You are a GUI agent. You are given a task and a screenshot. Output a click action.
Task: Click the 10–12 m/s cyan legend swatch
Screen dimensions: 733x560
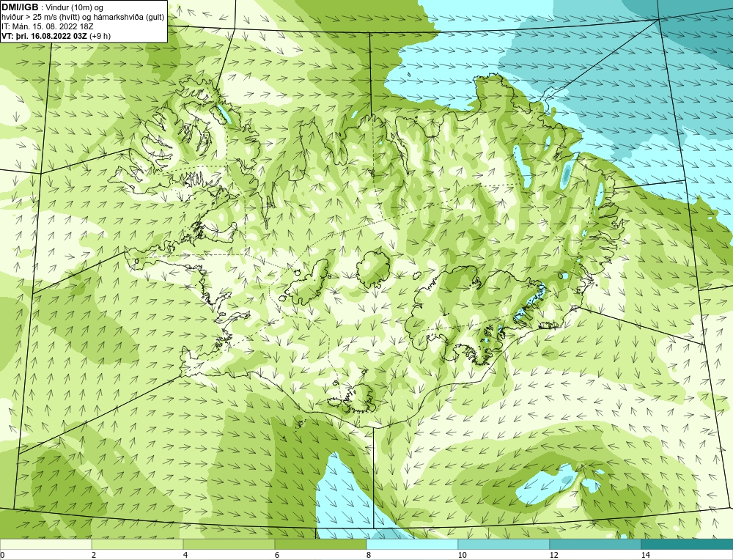(504, 545)
